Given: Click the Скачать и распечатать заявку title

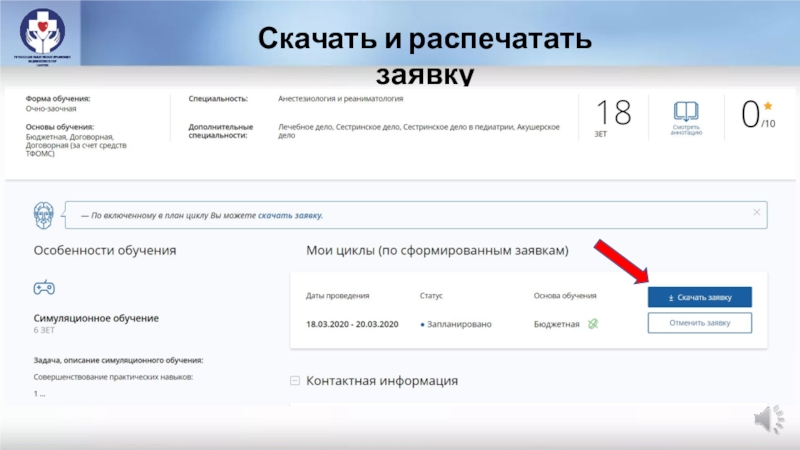Looking at the screenshot, I should (x=424, y=55).
